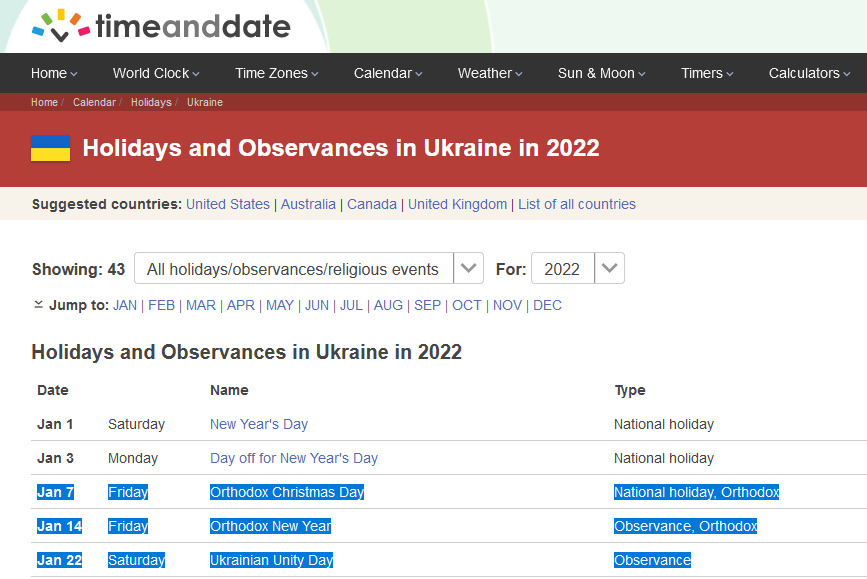Viewport: 867px width, 579px height.
Task: Click Saturday cell in Jan 22 row
Action: [136, 560]
